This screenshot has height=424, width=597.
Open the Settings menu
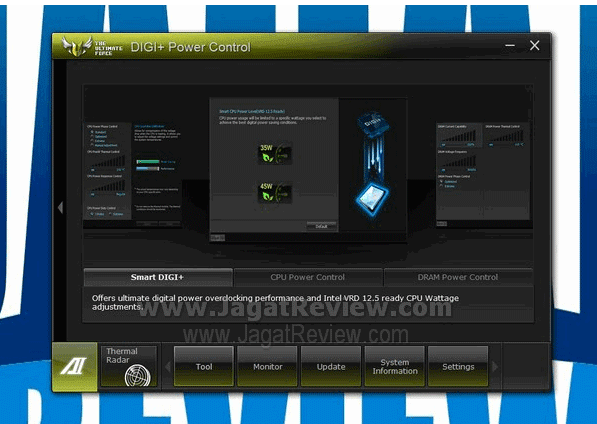(458, 367)
